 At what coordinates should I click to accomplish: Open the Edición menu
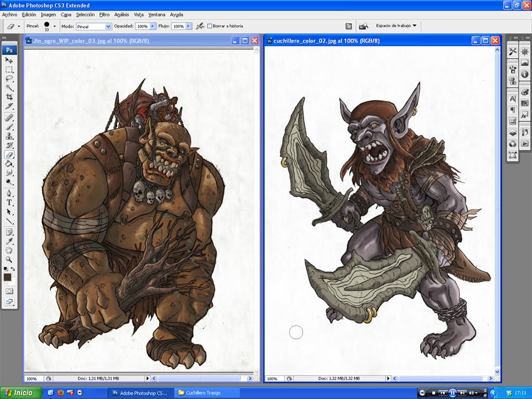click(29, 14)
